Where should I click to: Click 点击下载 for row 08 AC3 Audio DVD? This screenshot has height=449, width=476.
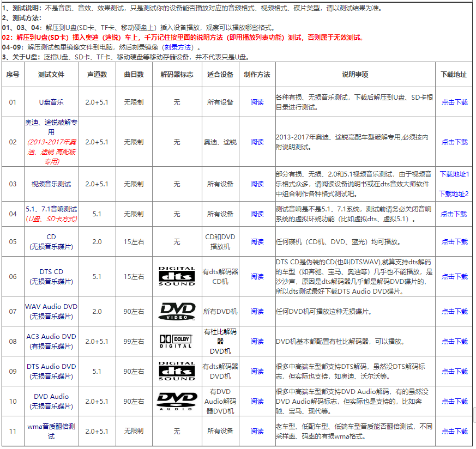(454, 341)
